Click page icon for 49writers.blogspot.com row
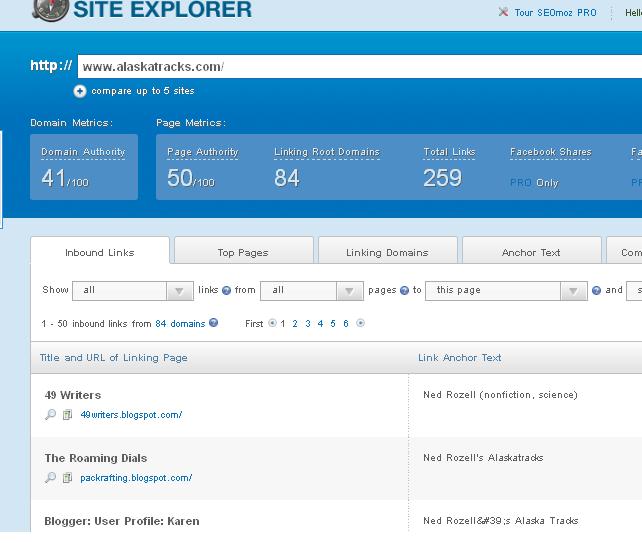The width and height of the screenshot is (642, 543). pyautogui.click(x=67, y=414)
